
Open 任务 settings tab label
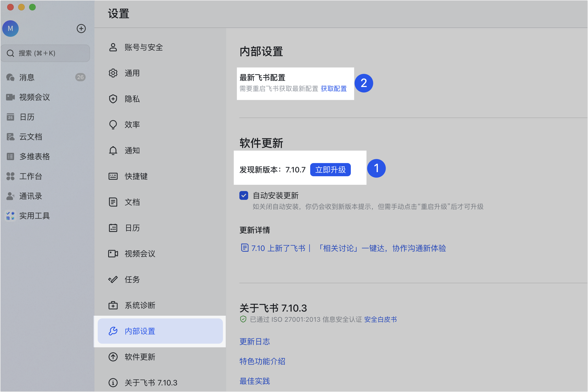[x=132, y=279]
